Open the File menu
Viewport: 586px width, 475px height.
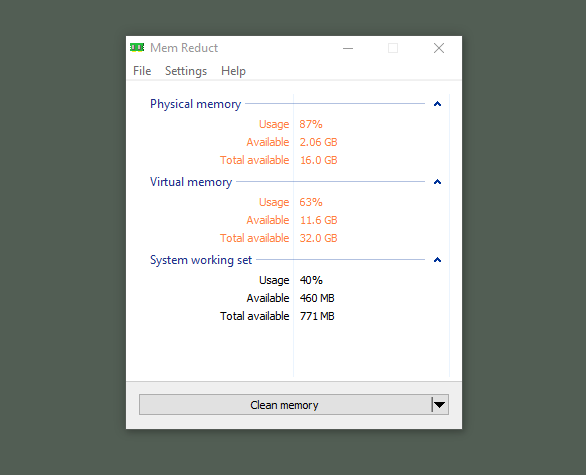click(x=142, y=71)
